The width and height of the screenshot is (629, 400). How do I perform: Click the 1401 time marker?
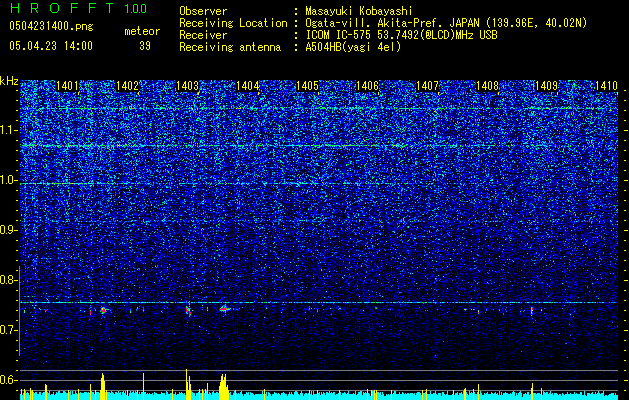(x=67, y=85)
